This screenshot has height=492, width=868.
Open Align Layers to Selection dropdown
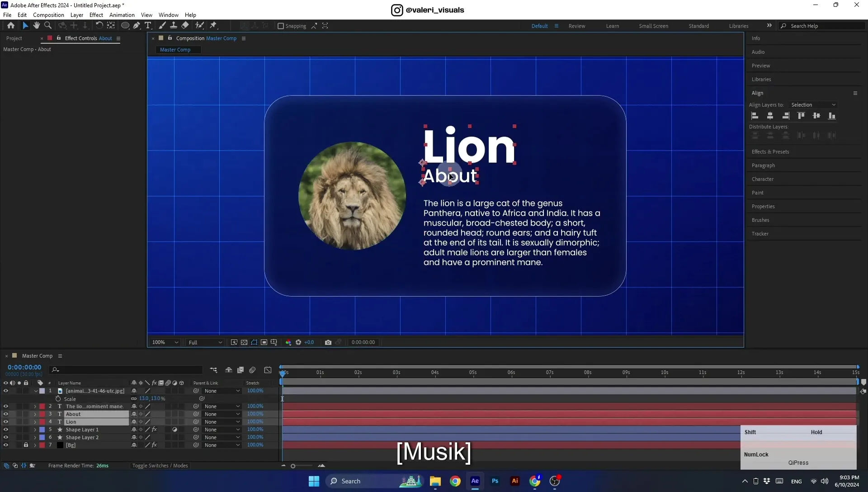point(813,105)
